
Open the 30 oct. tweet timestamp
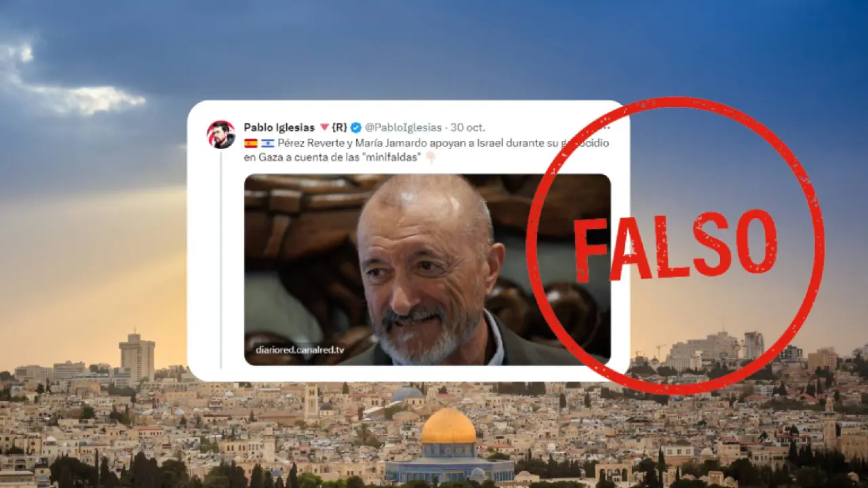point(468,127)
